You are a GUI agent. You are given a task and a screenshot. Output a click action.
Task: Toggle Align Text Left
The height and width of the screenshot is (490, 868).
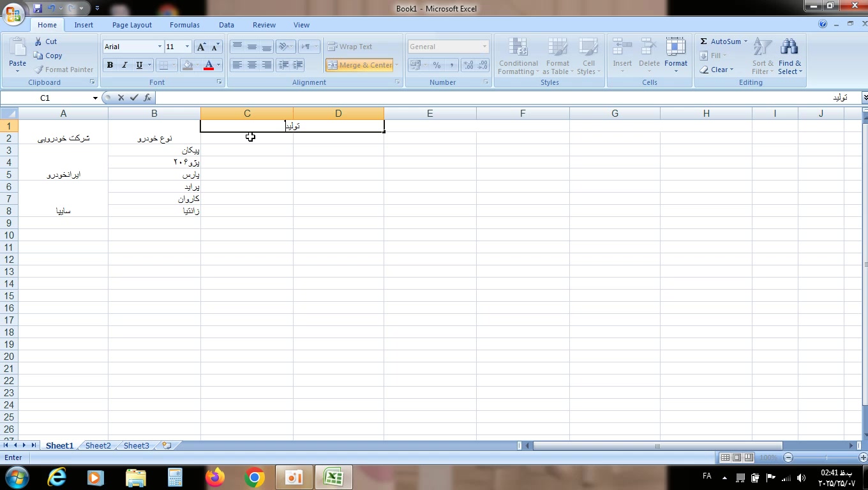click(237, 65)
